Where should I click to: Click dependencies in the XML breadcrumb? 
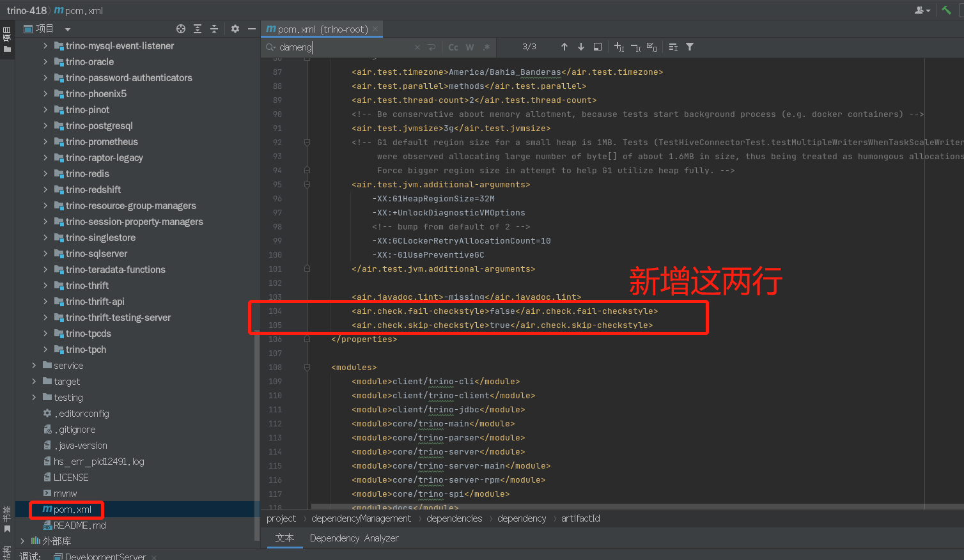point(455,518)
